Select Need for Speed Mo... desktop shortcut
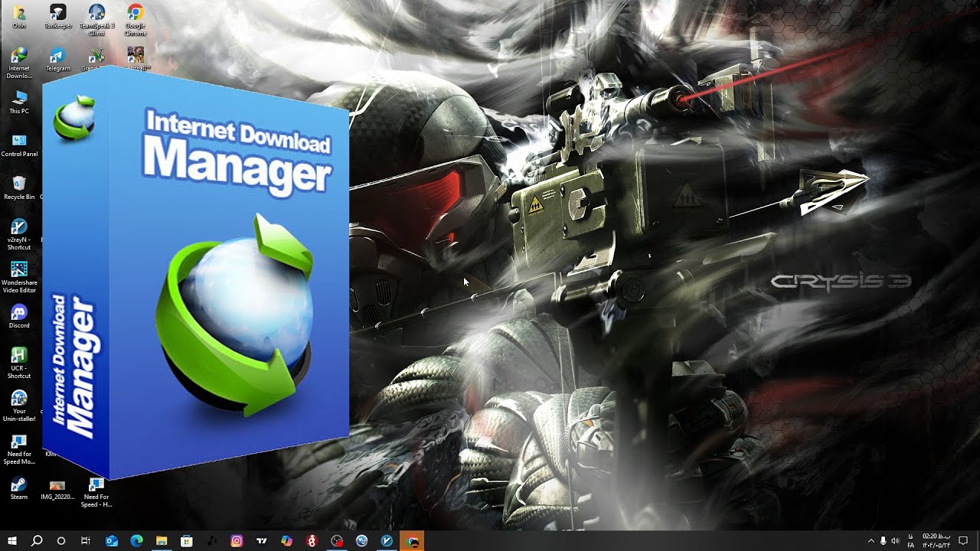This screenshot has height=551, width=980. 19,448
